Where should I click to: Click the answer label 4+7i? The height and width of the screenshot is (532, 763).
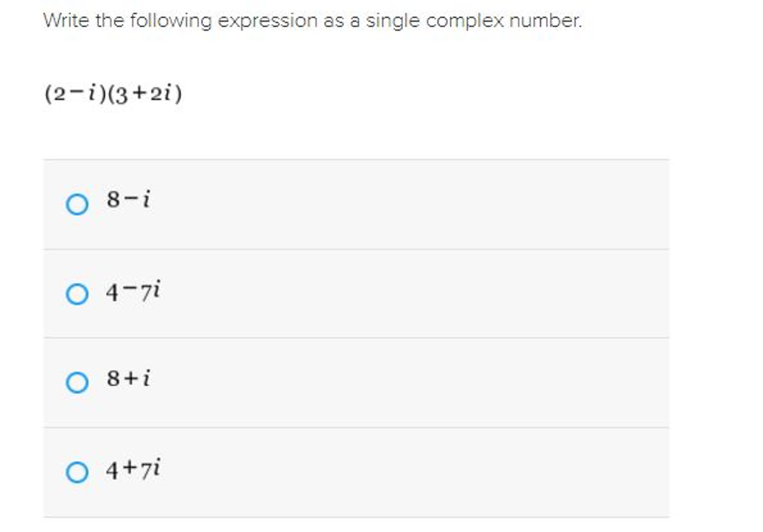(133, 469)
